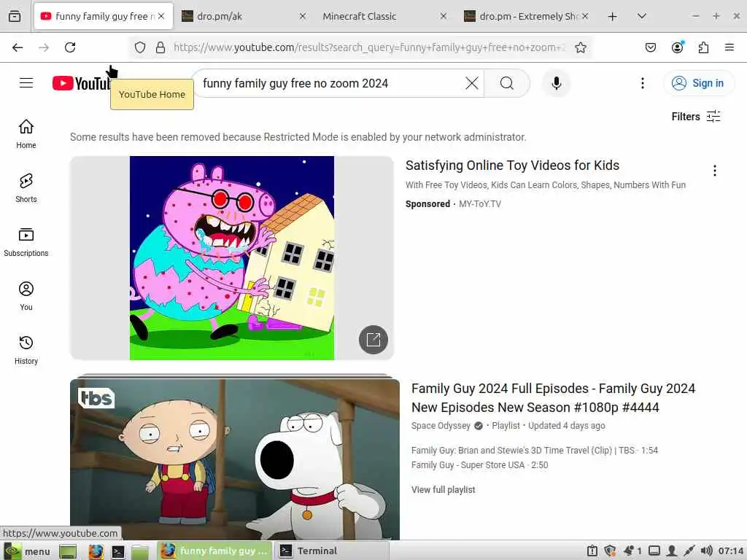747x560 pixels.
Task: Click the show desktop taskbar icon
Action: pos(68,551)
